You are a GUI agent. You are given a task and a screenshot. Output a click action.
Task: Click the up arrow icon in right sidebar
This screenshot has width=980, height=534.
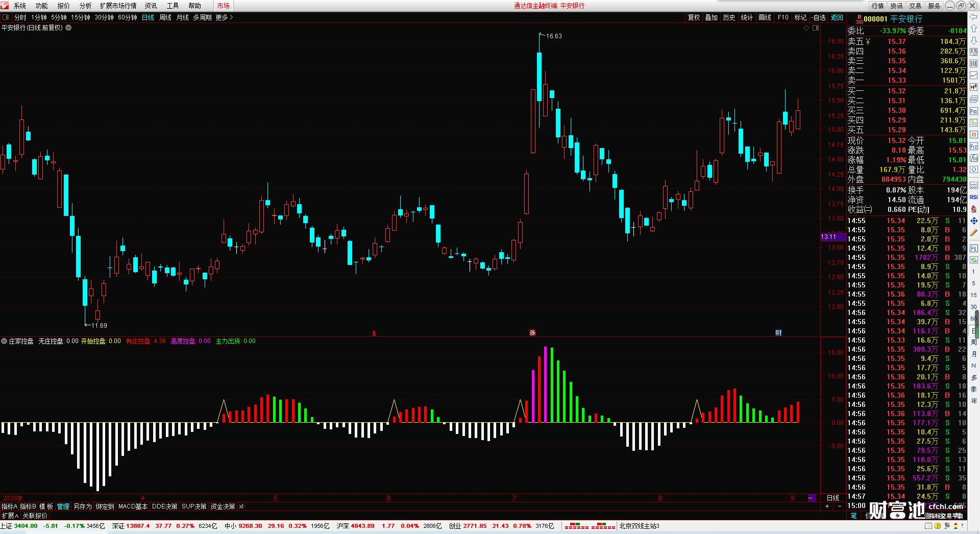974,28
